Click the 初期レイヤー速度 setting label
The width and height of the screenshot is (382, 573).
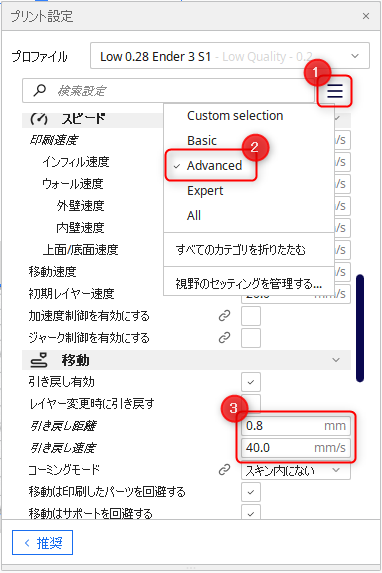72,293
